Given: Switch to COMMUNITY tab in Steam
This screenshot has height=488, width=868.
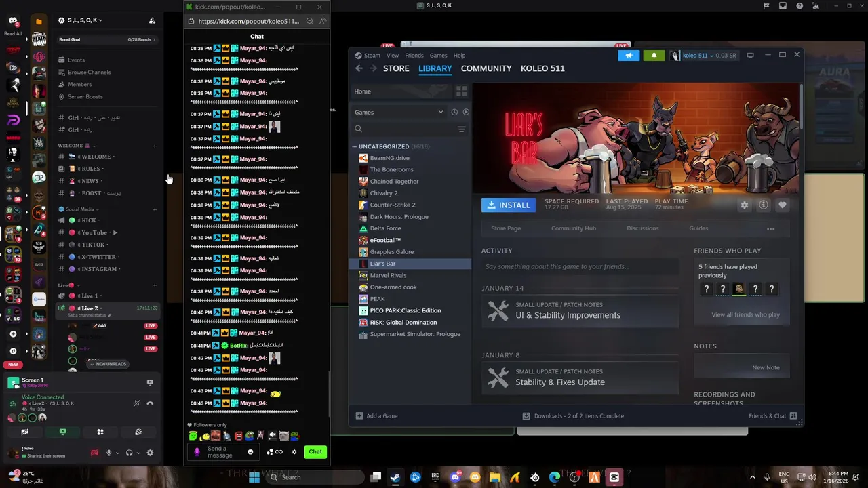Looking at the screenshot, I should pyautogui.click(x=486, y=68).
